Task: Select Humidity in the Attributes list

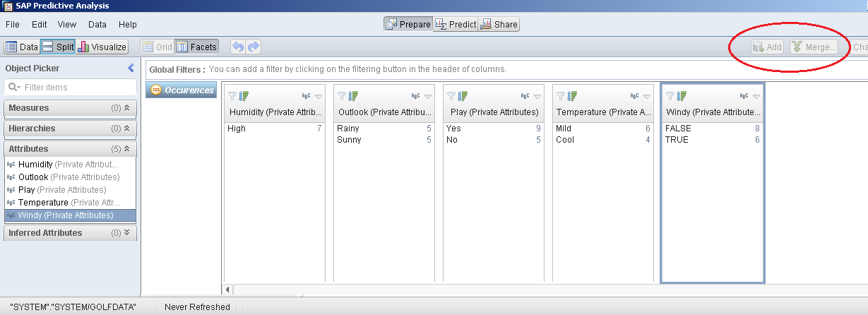Action: click(x=71, y=164)
